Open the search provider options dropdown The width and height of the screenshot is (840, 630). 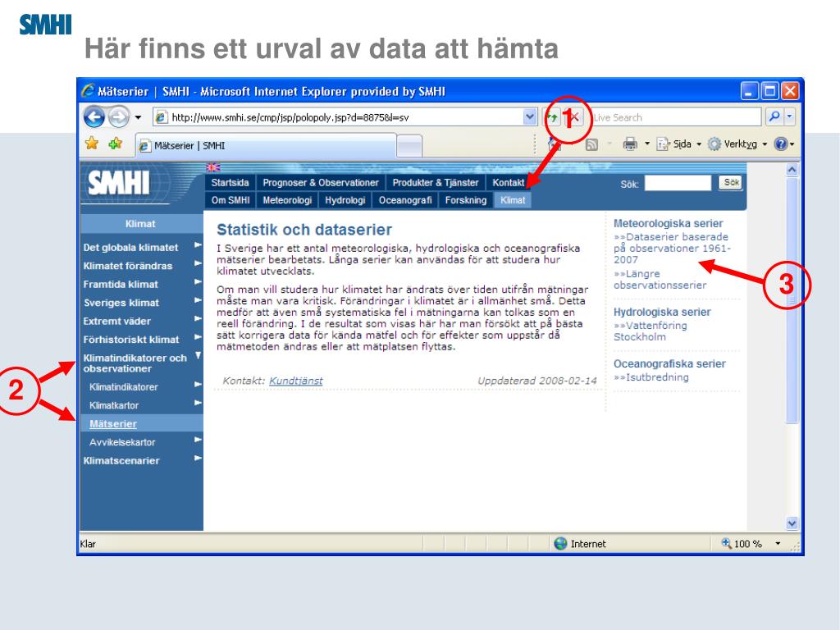coord(789,116)
